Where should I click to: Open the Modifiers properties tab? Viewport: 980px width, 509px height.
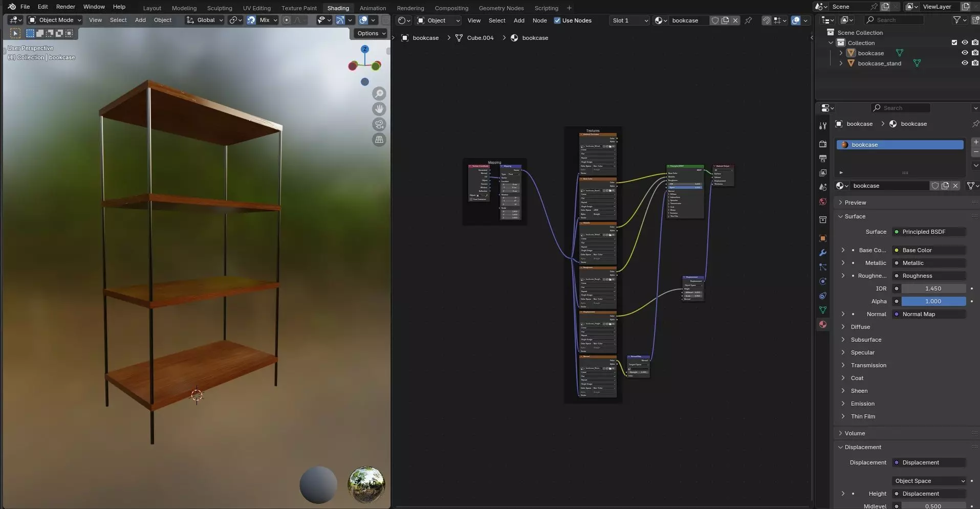(x=823, y=253)
